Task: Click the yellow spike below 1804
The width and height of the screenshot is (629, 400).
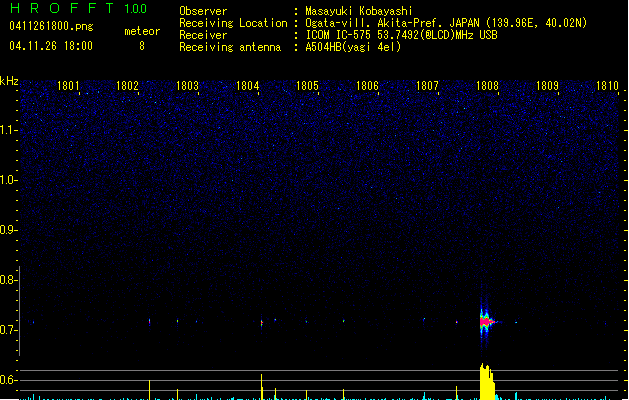Action: [x=261, y=385]
